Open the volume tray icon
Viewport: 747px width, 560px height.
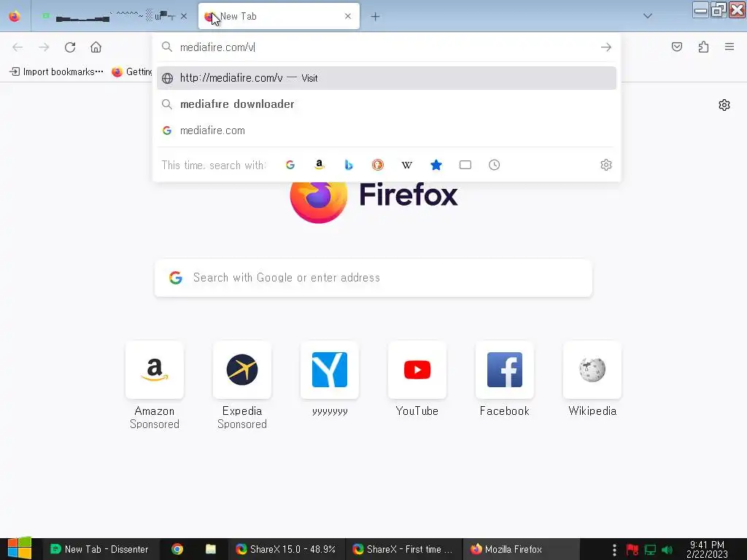(667, 550)
